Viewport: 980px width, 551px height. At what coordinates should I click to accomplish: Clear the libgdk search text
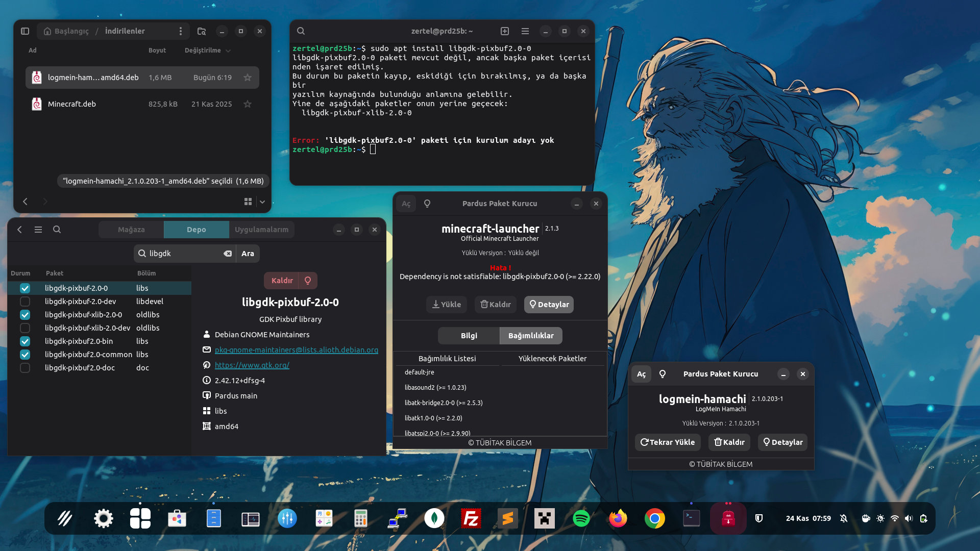click(228, 254)
